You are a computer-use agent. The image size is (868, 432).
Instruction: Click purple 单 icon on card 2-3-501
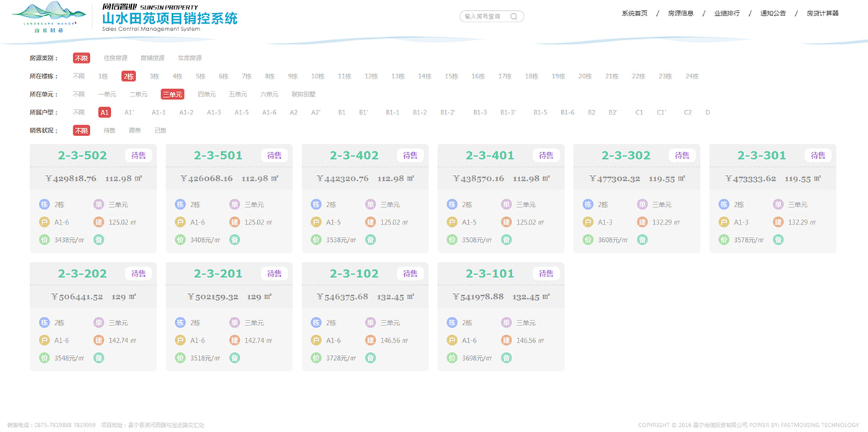tap(235, 204)
